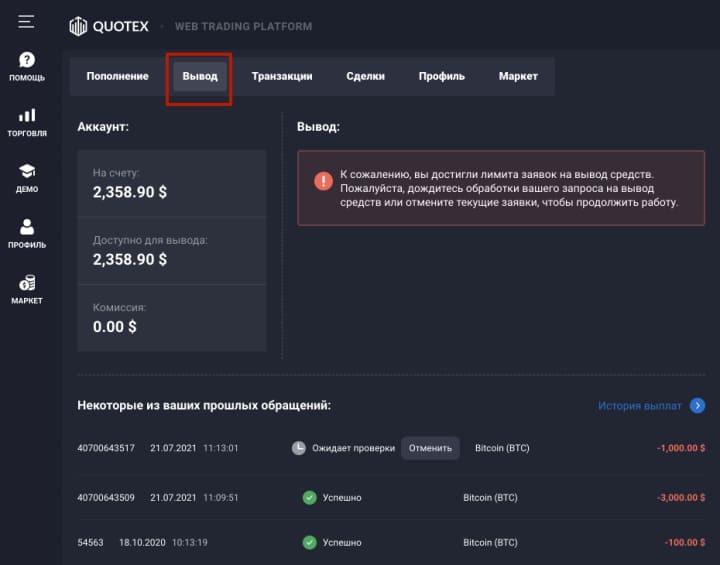Open the Маркет tab in top navigation
This screenshot has height=565, width=720.
click(518, 76)
